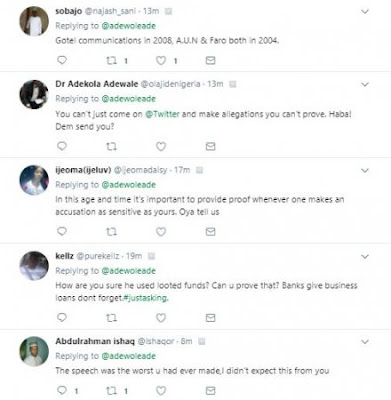Reply to Dr Adekola Adewale's tweet

click(62, 146)
